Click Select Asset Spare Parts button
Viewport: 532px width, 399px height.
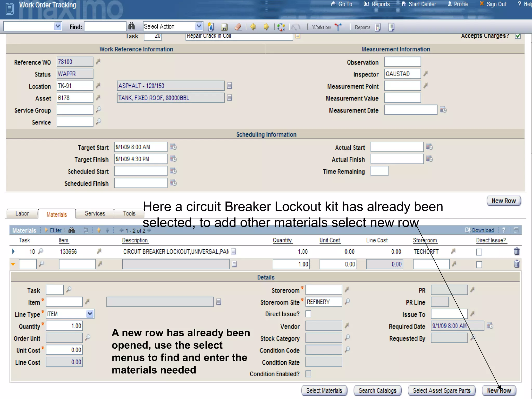click(x=442, y=390)
